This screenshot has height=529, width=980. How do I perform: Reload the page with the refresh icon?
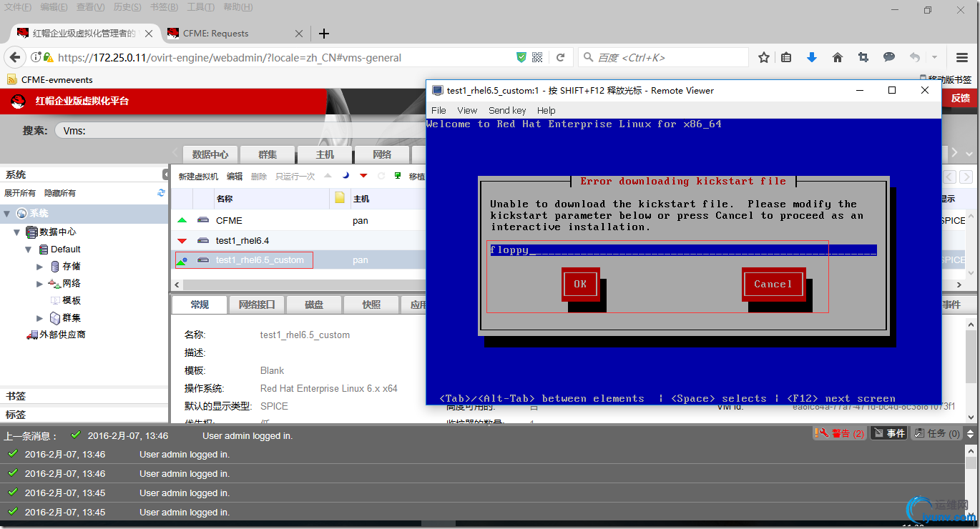(561, 57)
